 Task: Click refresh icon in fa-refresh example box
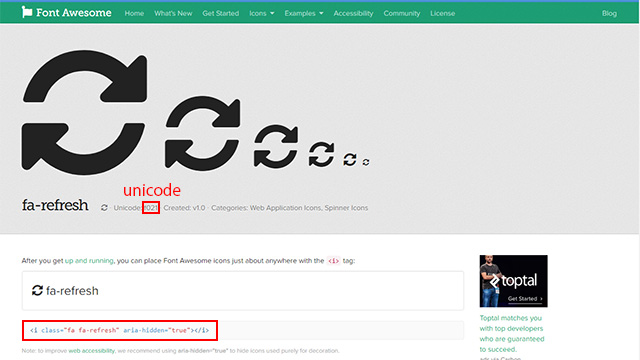pos(38,291)
